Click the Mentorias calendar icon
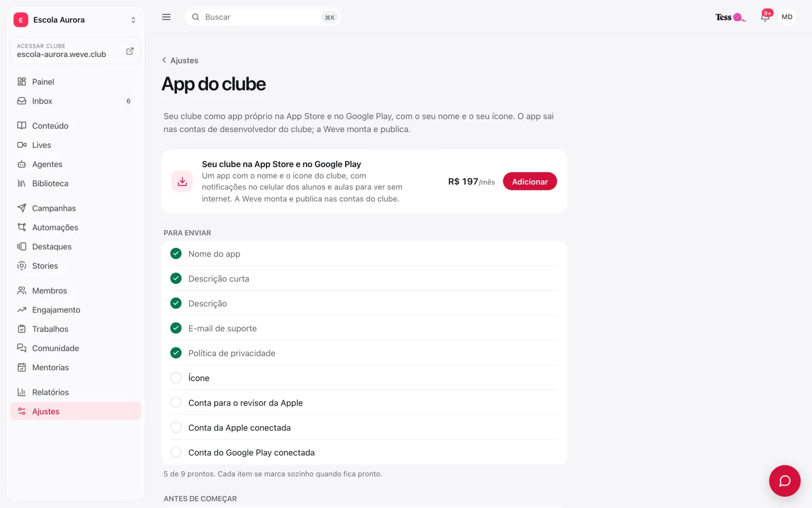This screenshot has width=812, height=508. [x=22, y=367]
